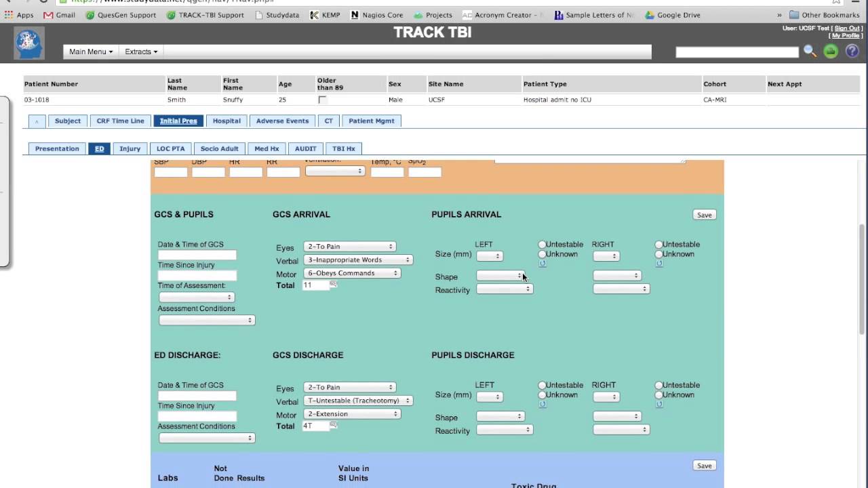Open GCS Discharge Motor dropdown
The width and height of the screenshot is (868, 488).
(352, 413)
